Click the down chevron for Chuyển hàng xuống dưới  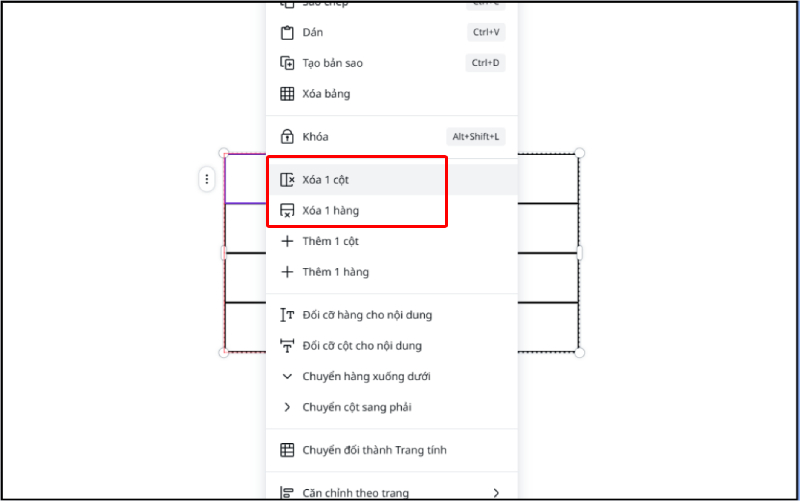tap(287, 377)
